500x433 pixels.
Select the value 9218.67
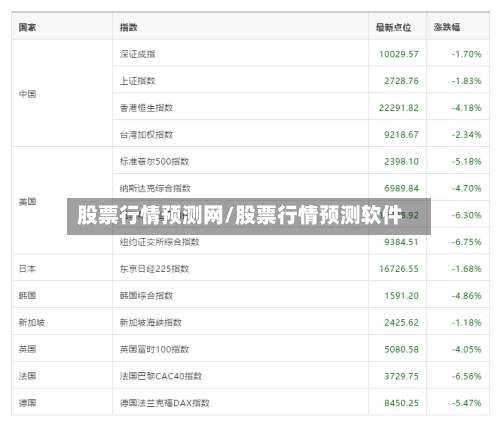click(x=401, y=135)
